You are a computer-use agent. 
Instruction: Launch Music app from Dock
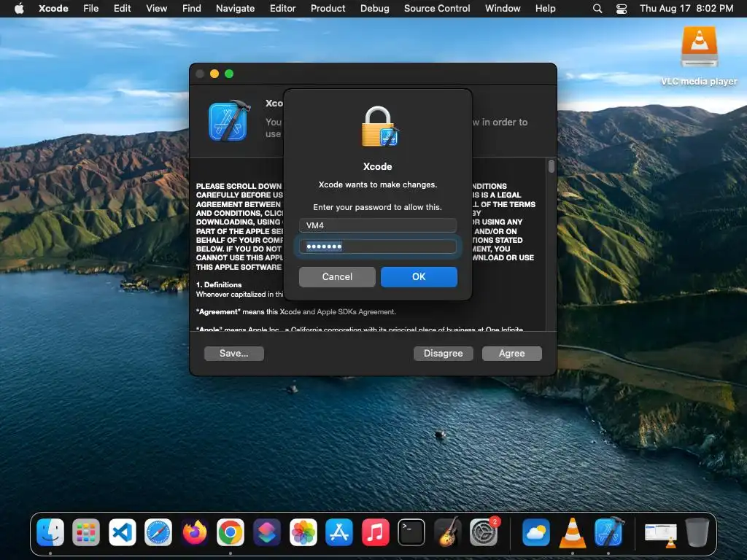click(x=376, y=532)
